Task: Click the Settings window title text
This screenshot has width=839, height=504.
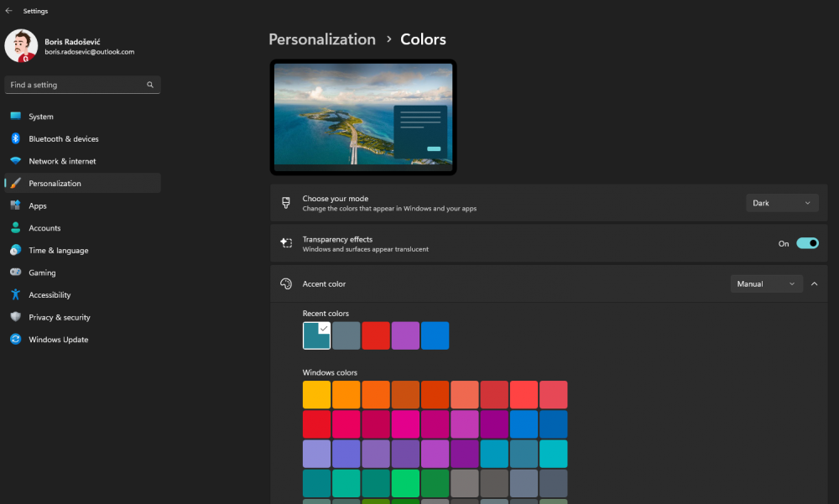Action: click(x=35, y=11)
